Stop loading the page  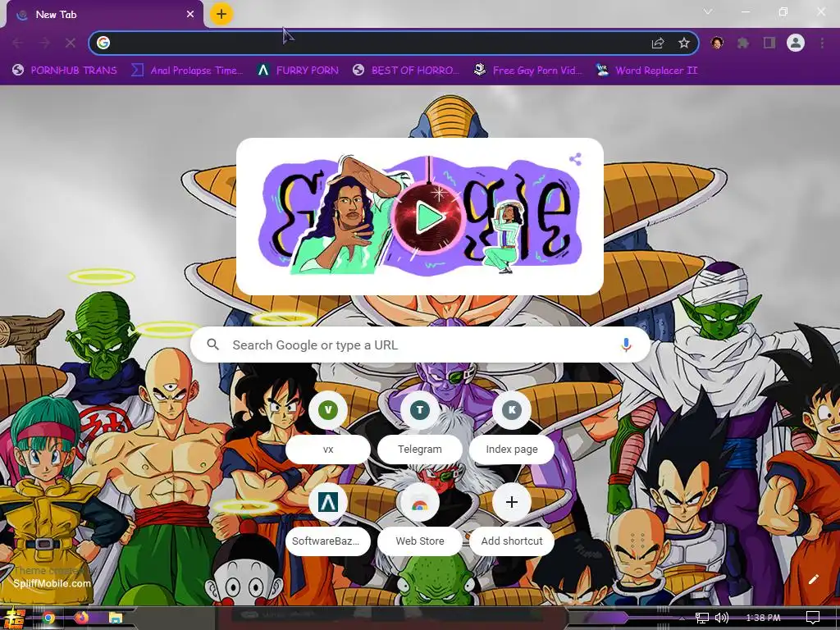click(x=71, y=43)
